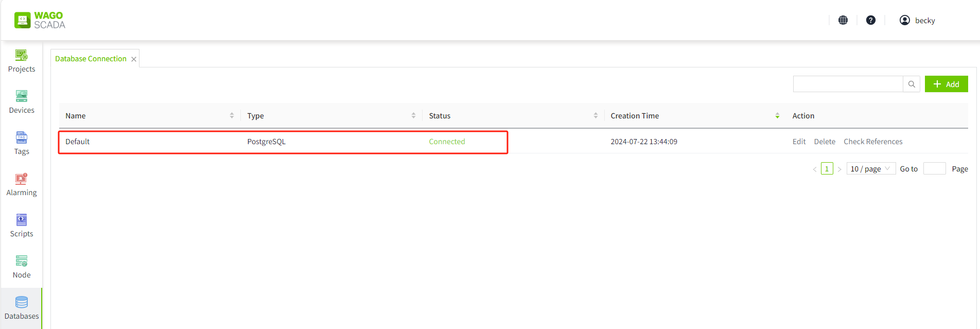Viewport: 980px width, 329px height.
Task: Click the globe language icon
Action: click(843, 20)
